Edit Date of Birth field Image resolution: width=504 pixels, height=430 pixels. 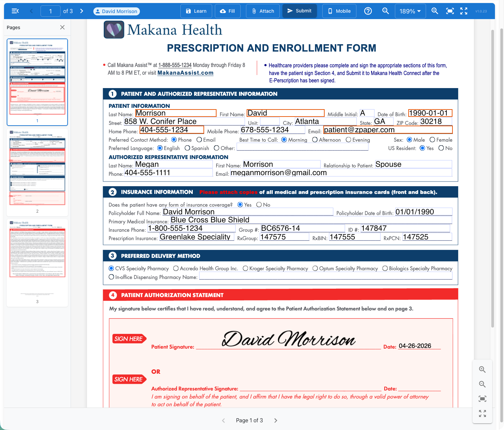point(430,113)
